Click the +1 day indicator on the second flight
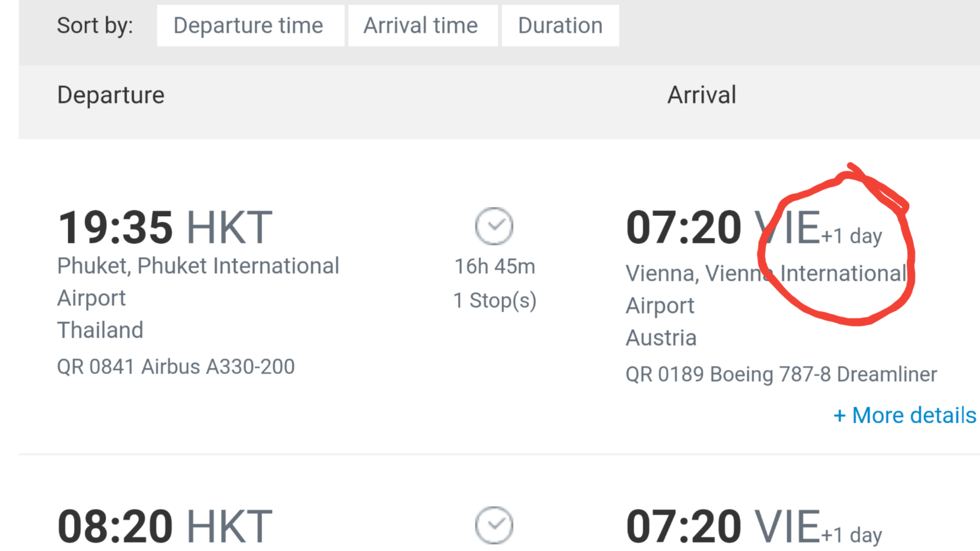The height and width of the screenshot is (551, 980). 852,535
